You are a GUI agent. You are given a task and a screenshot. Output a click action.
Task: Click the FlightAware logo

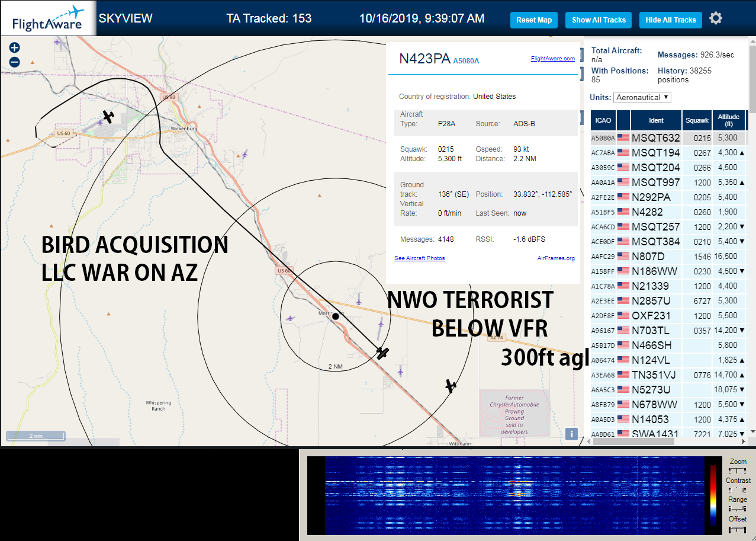click(47, 18)
